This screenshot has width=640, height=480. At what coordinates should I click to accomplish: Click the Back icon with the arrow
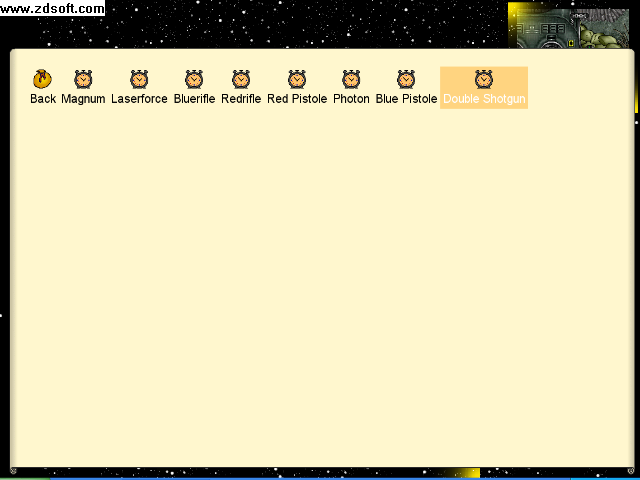click(42, 79)
